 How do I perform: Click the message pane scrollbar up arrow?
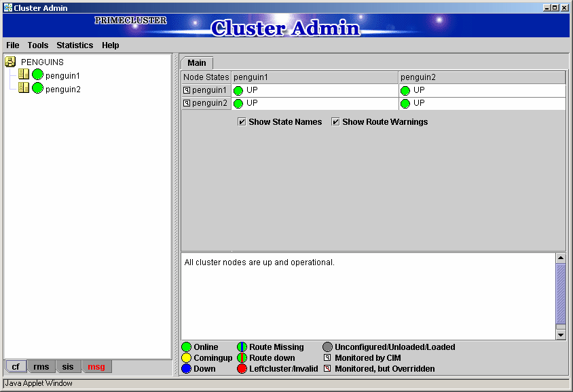point(561,258)
